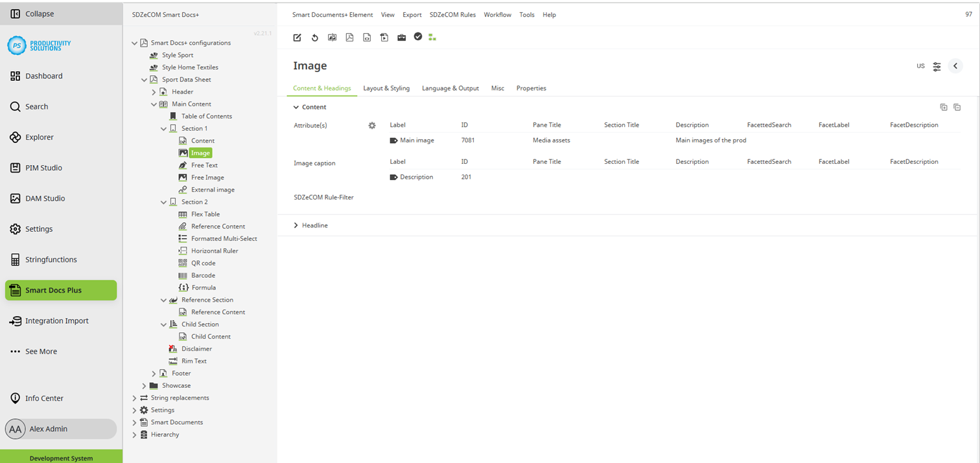The width and height of the screenshot is (980, 463).
Task: Click the back chevron circle button
Action: pyautogui.click(x=955, y=66)
